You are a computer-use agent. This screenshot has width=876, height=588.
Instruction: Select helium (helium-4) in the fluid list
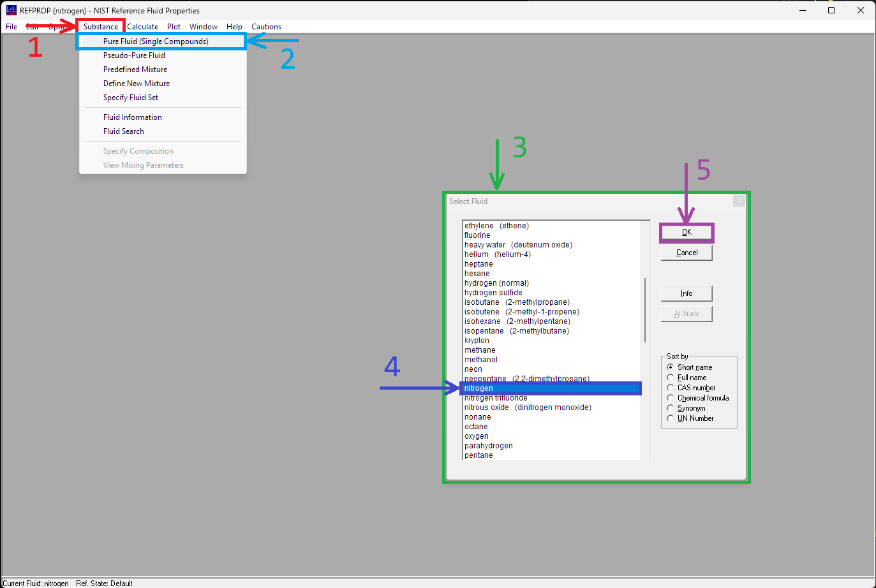tap(551, 254)
